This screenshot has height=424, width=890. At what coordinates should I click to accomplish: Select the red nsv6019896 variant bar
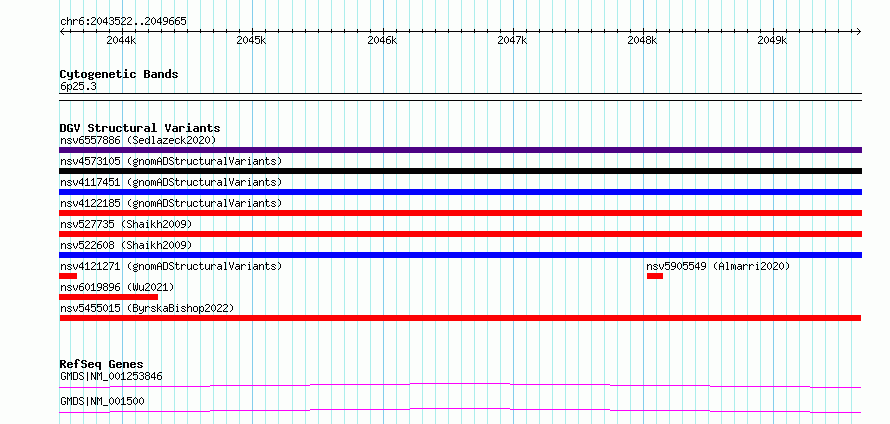pos(108,297)
